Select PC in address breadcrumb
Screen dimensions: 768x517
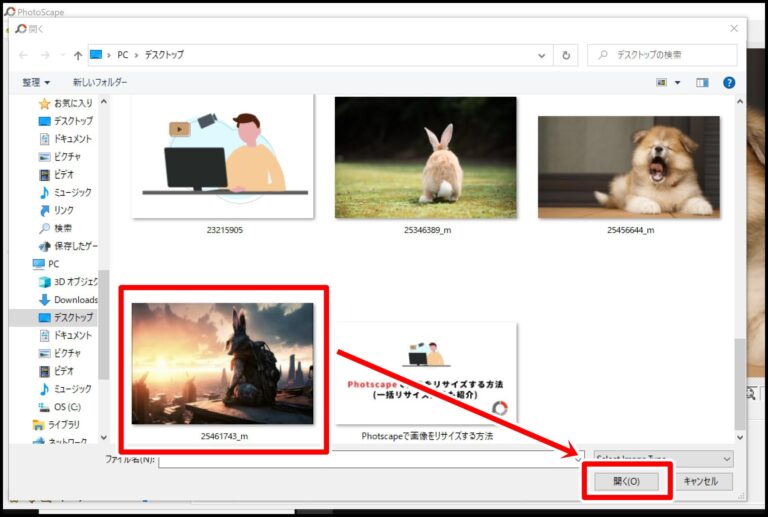click(x=122, y=55)
